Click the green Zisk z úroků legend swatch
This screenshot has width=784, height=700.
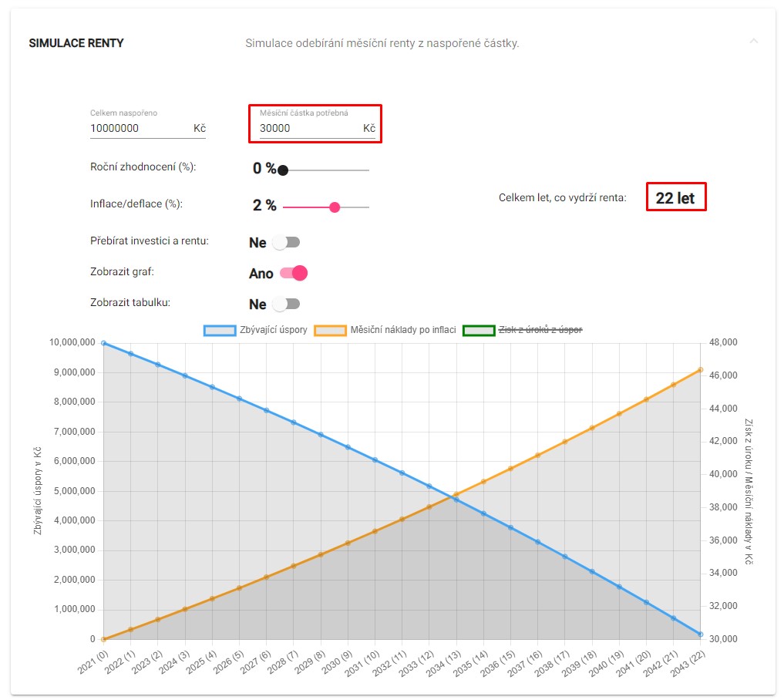point(478,330)
